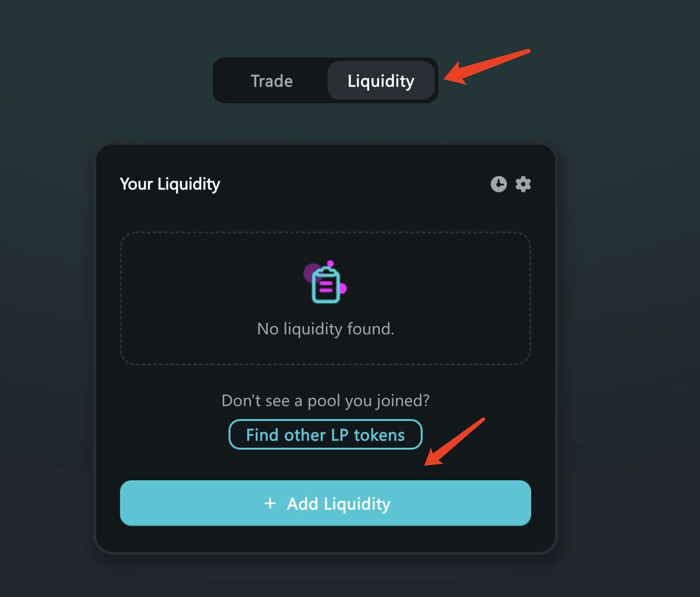Click the plus icon on Add Liquidity
This screenshot has height=597, width=700.
tap(270, 503)
